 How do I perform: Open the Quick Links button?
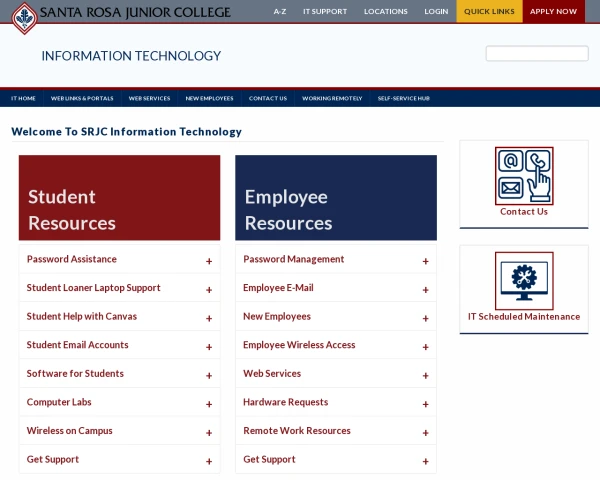(489, 11)
